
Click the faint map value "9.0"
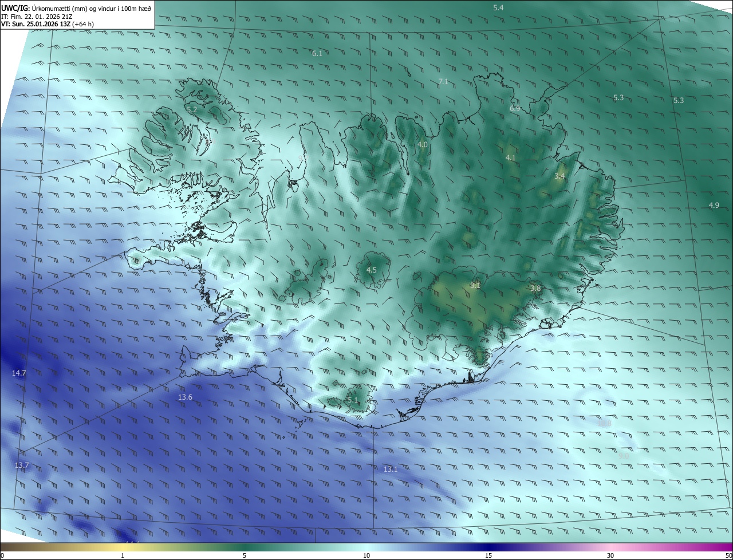pos(624,456)
